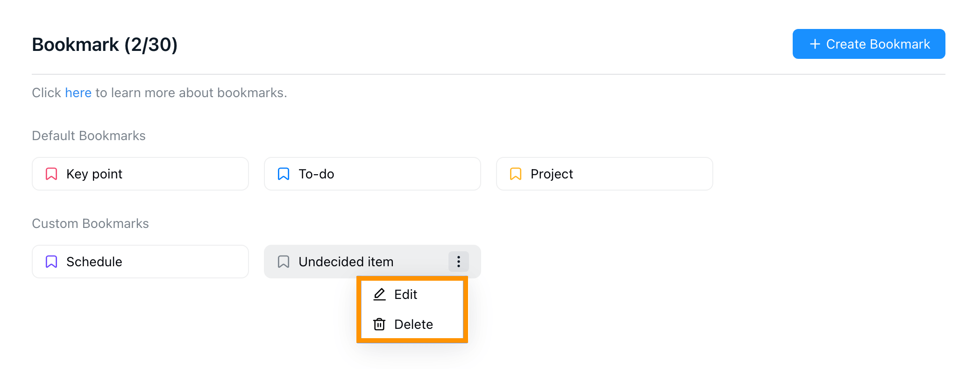This screenshot has width=980, height=369.
Task: Click the Create Bookmark button
Action: (869, 44)
